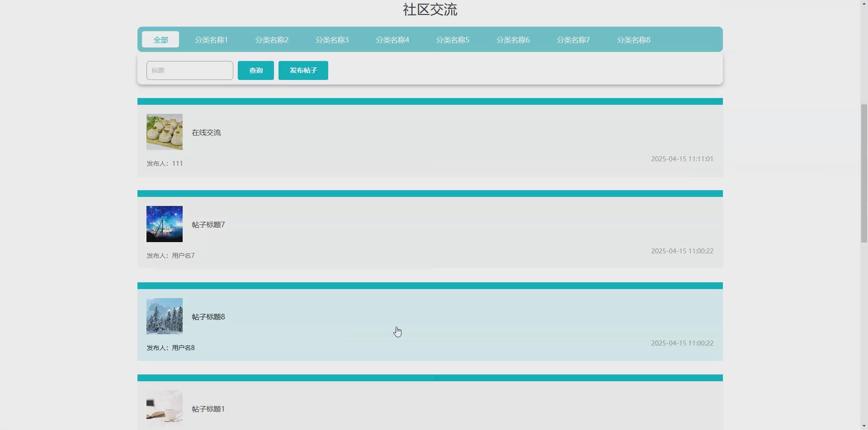Click the 发布人：用户名8 author text
The width and height of the screenshot is (868, 430).
pos(170,348)
